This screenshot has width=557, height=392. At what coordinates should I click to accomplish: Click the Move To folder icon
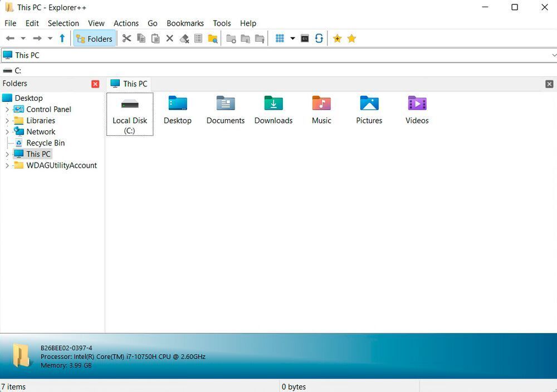pos(260,38)
